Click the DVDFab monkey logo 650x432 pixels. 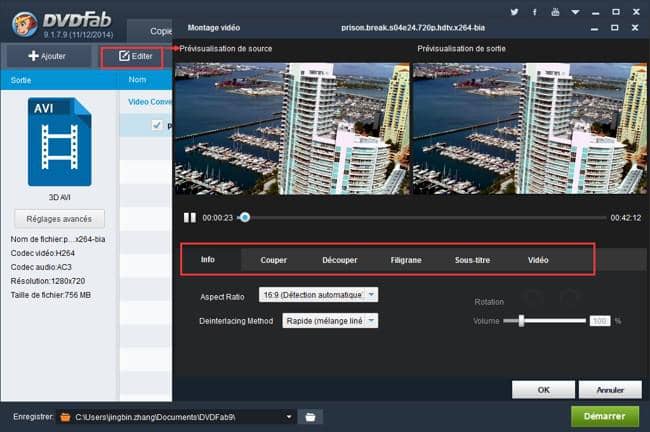(25, 24)
